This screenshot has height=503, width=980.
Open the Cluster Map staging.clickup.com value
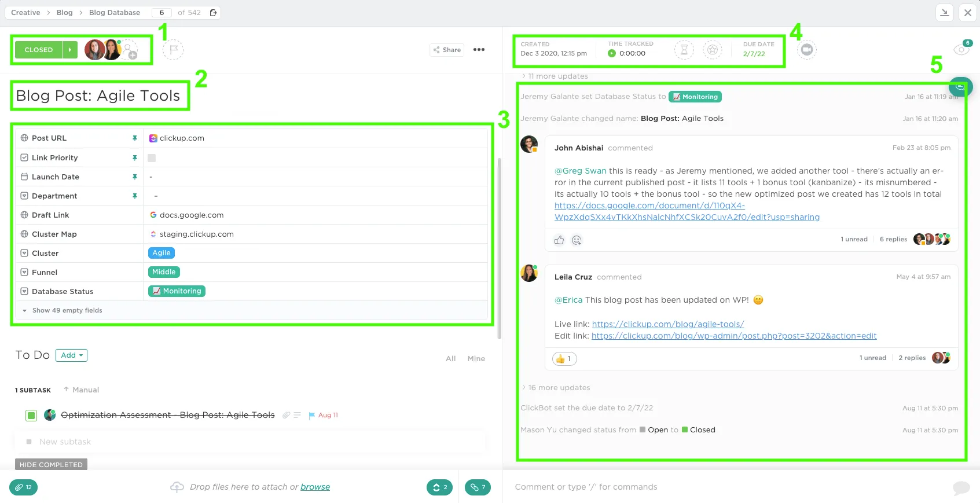pyautogui.click(x=196, y=234)
